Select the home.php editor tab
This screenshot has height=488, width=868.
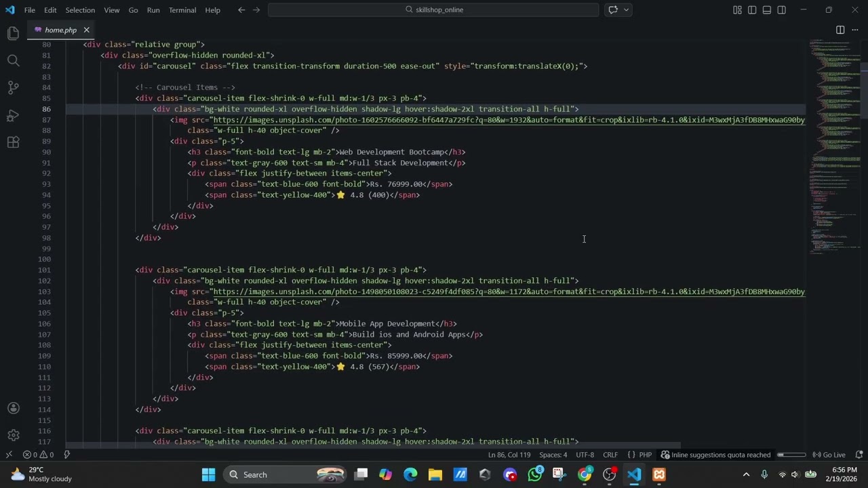point(60,30)
